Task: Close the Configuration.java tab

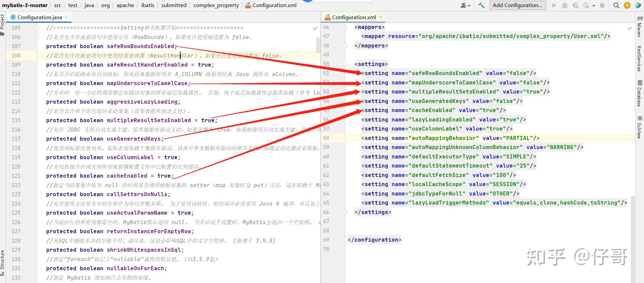Action: point(66,17)
